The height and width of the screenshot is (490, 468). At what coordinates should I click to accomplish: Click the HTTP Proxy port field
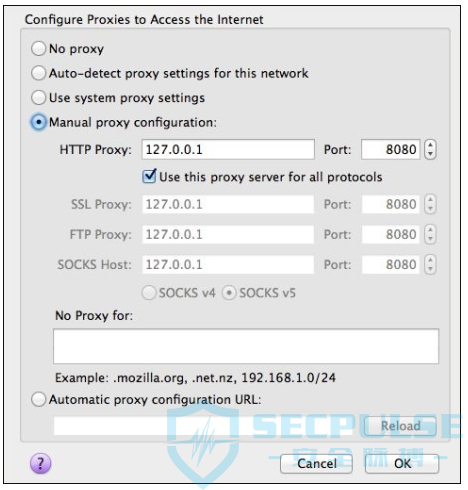[390, 149]
